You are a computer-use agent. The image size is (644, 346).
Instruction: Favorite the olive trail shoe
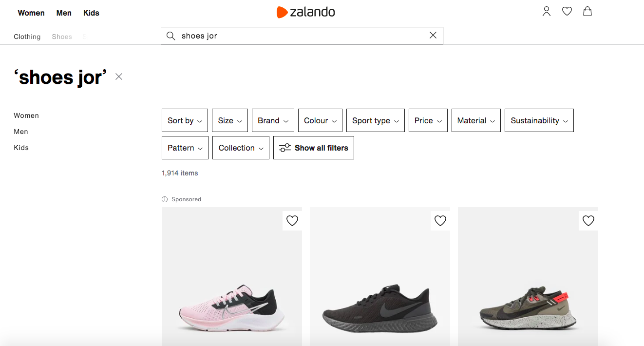tap(588, 221)
